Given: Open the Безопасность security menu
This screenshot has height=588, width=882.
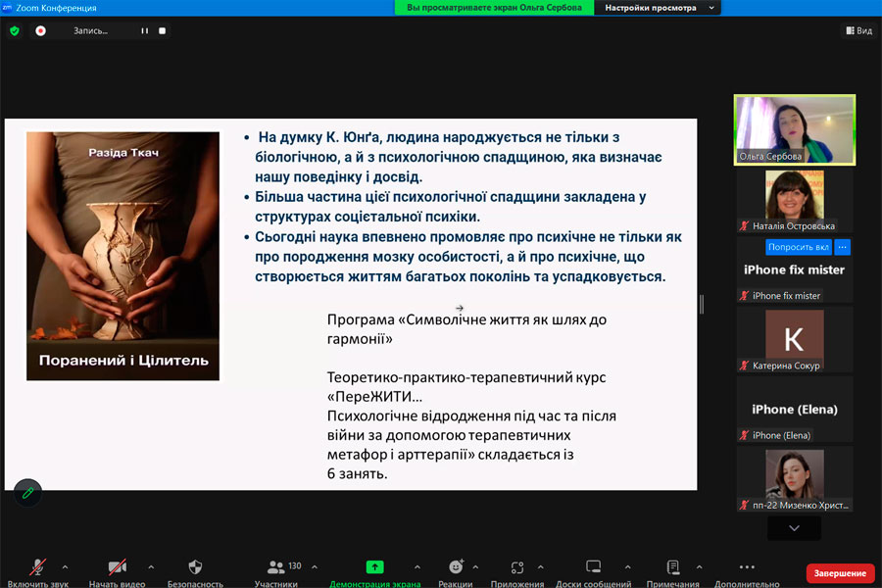Looking at the screenshot, I should pyautogui.click(x=195, y=572).
